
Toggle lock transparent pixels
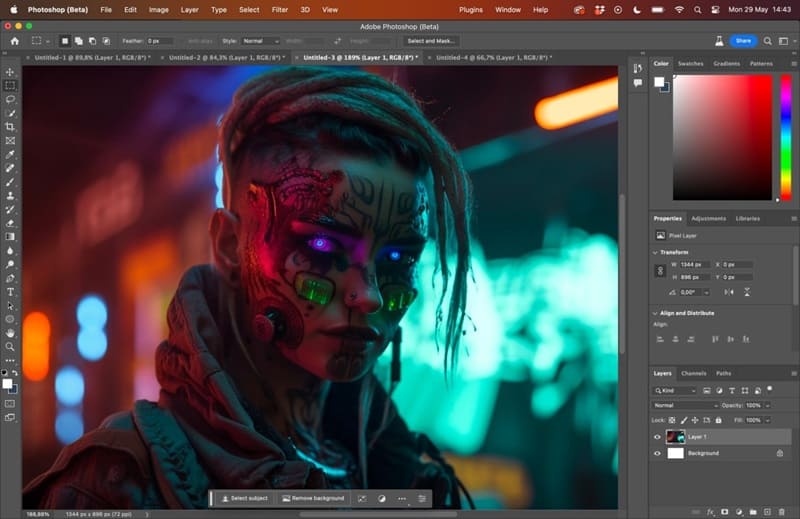pos(672,420)
